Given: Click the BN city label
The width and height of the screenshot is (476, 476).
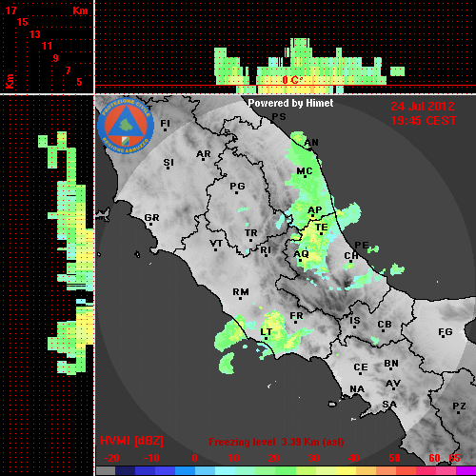Looking at the screenshot, I should click(x=391, y=364).
